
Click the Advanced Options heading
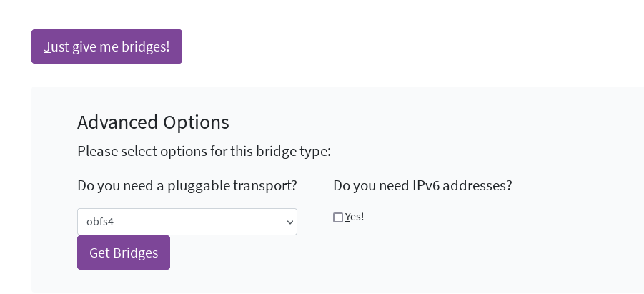pos(153,122)
